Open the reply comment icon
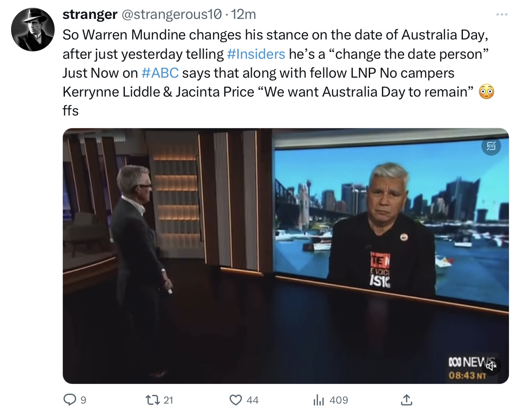Image resolution: width=520 pixels, height=420 pixels. (70, 399)
